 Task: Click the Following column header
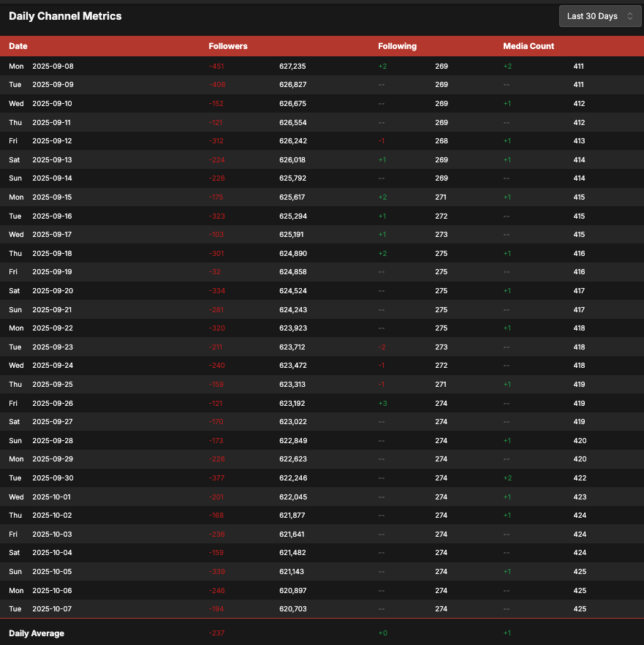point(397,46)
